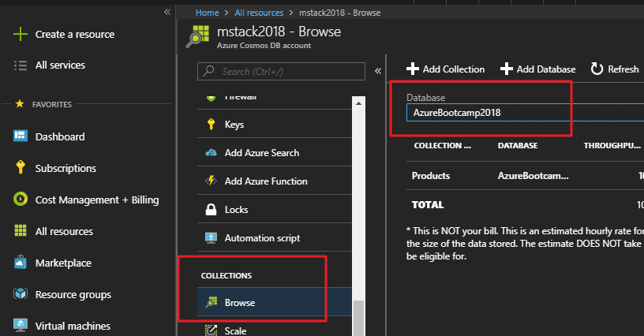Click the Add Collection plus icon
Viewport: 644px width, 336px height.
(413, 69)
